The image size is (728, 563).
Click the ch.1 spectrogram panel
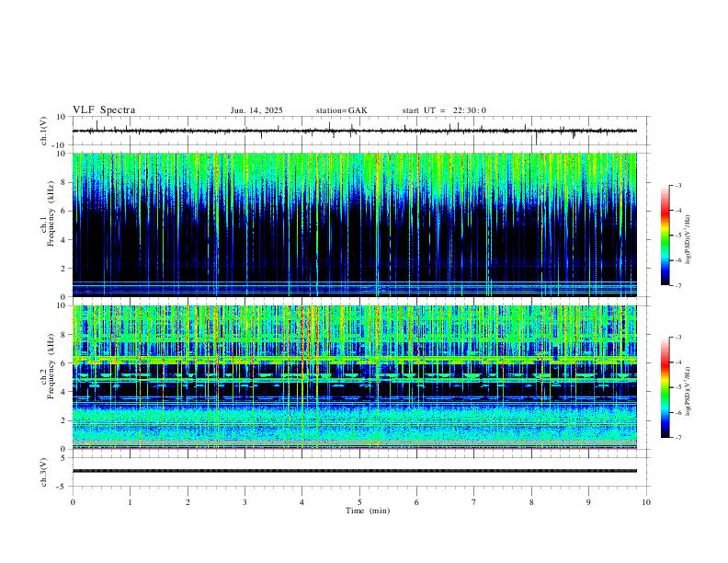coord(354,224)
